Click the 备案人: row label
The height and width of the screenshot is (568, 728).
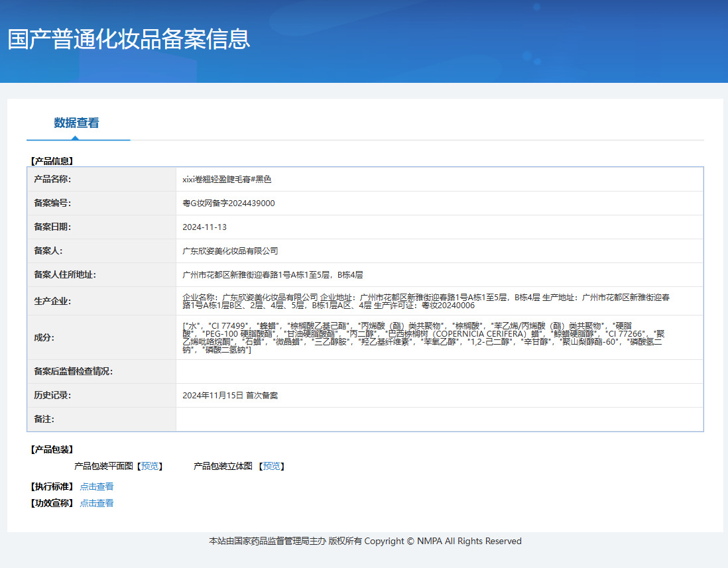pyautogui.click(x=48, y=251)
